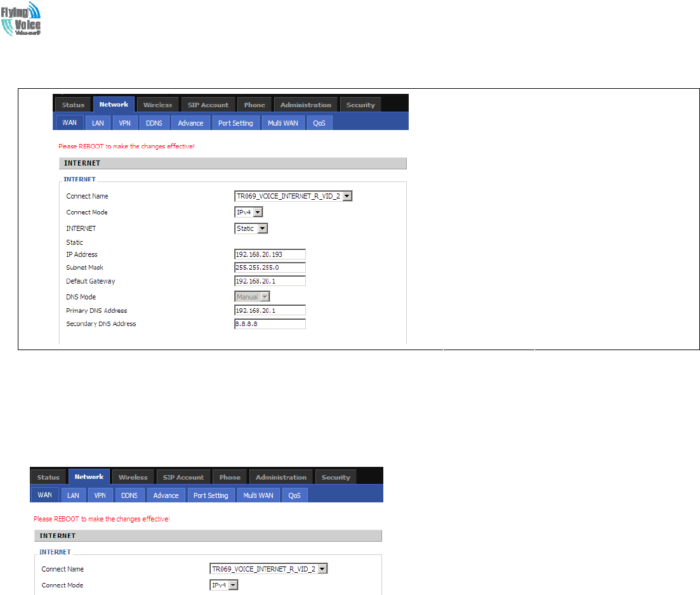The width and height of the screenshot is (700, 595).
Task: Go to DDNS sub-tab in upper screenshot
Action: pyautogui.click(x=154, y=123)
